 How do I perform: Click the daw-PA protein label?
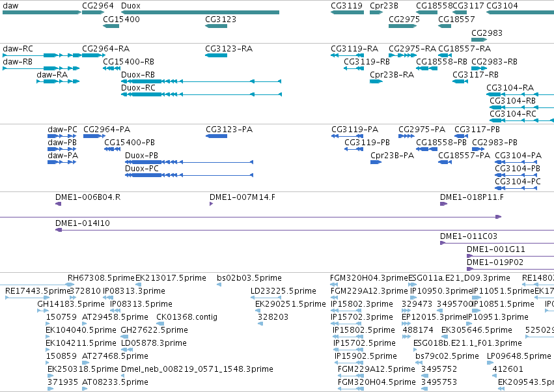[63, 156]
